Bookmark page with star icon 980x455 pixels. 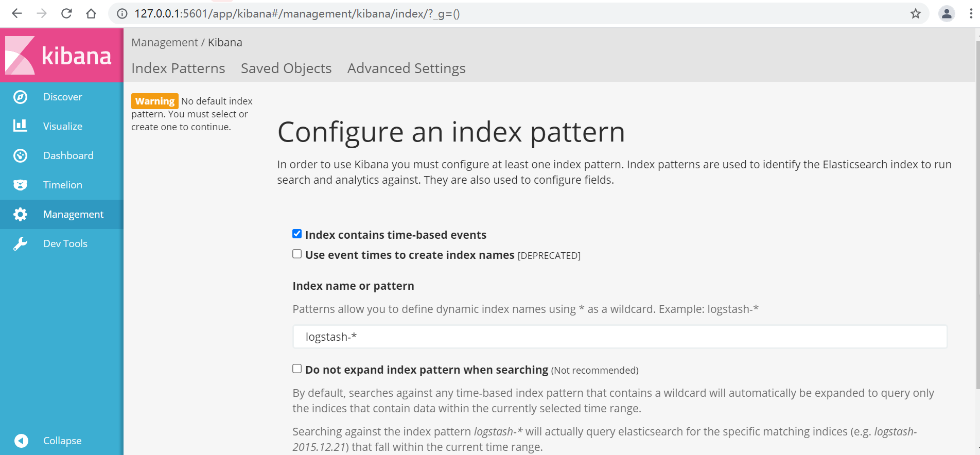pos(915,14)
